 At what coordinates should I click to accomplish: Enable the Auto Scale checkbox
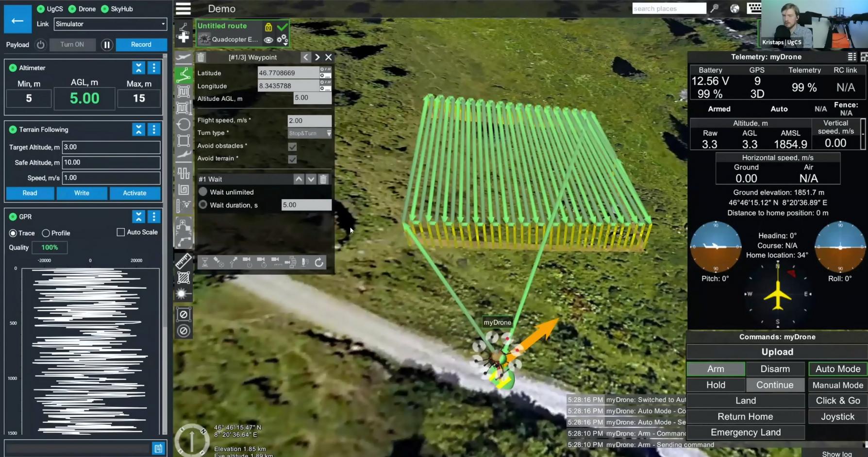click(121, 232)
